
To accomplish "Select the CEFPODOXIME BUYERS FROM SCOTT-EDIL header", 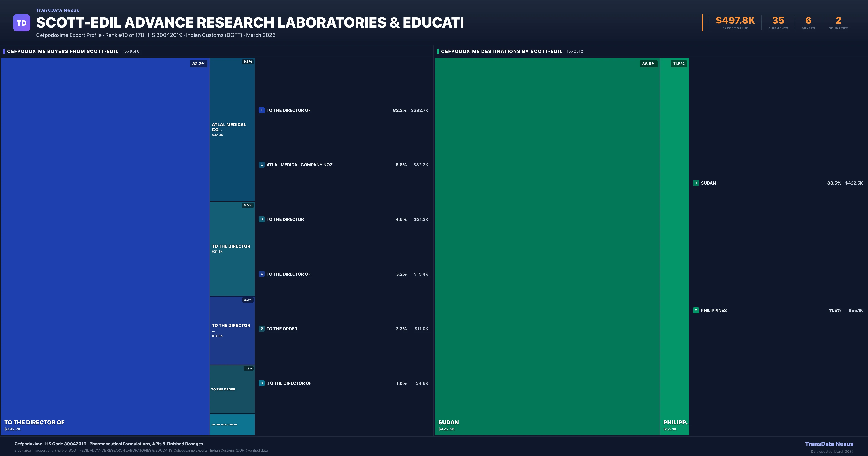I will (x=63, y=51).
